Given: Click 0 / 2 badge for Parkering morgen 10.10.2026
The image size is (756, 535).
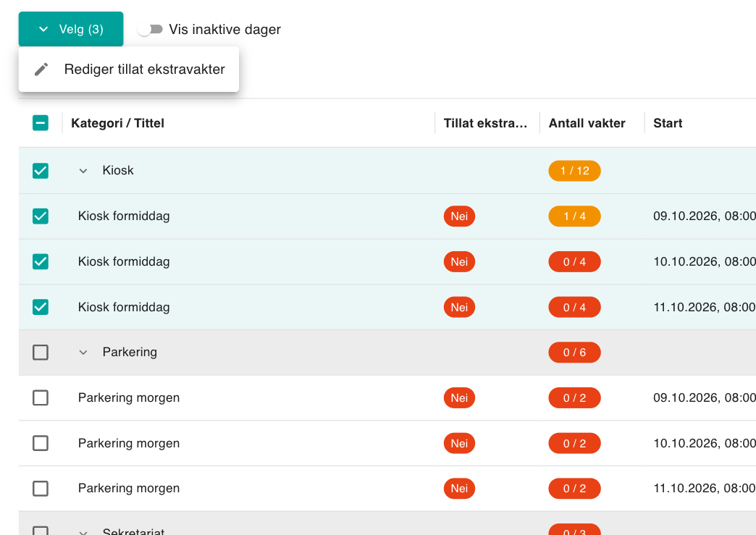Looking at the screenshot, I should pyautogui.click(x=575, y=444).
